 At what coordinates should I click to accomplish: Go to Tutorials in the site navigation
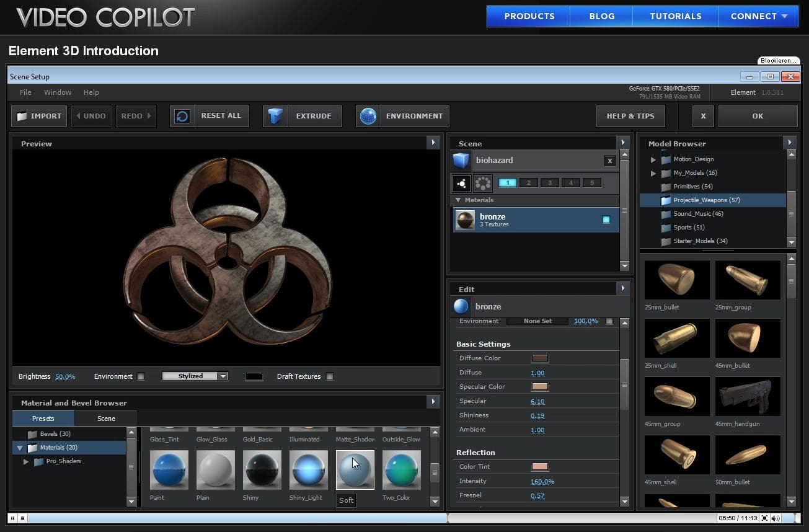pyautogui.click(x=676, y=16)
